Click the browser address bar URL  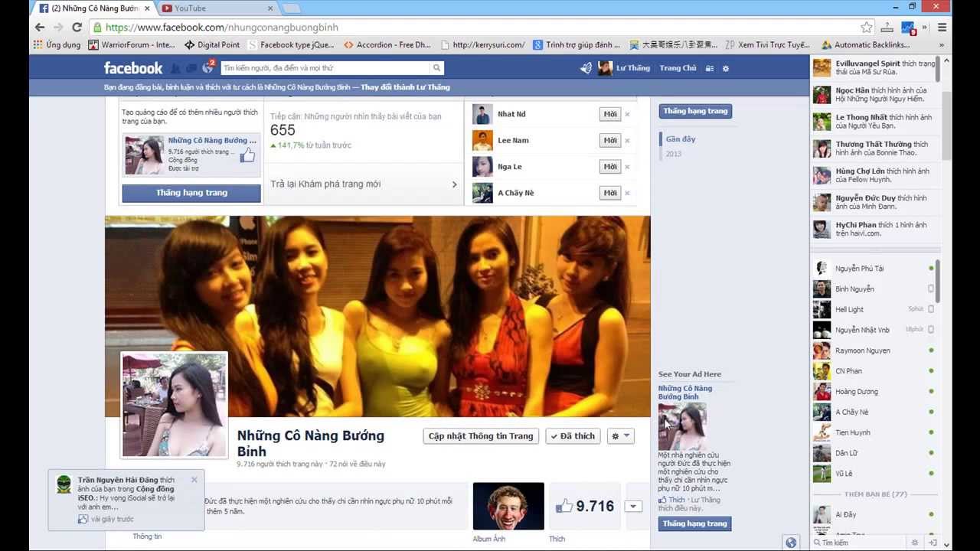[x=222, y=27]
